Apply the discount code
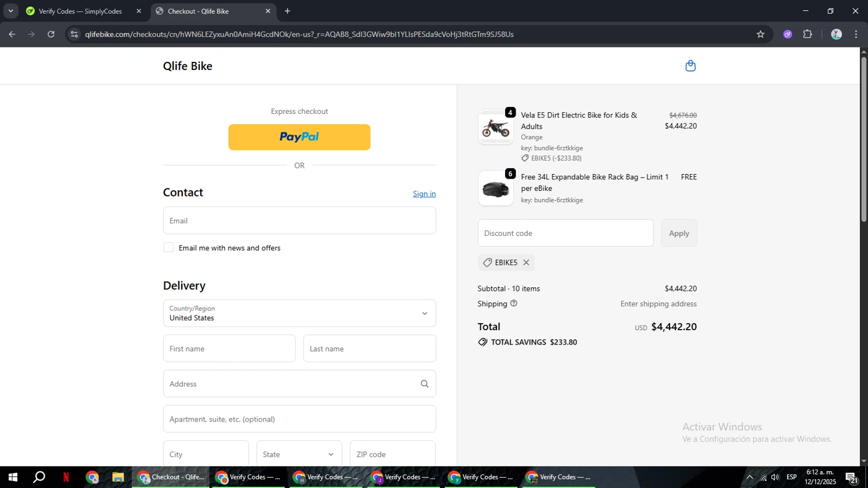The image size is (868, 488). coord(679,233)
